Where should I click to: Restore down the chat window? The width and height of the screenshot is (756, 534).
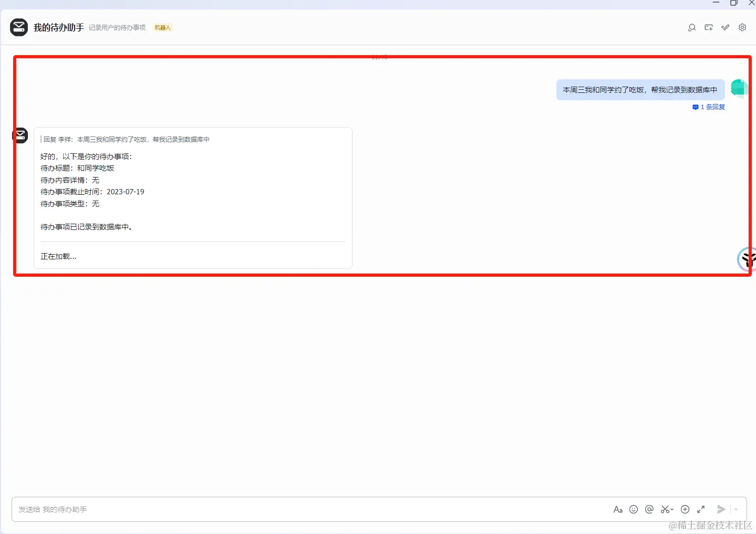(x=734, y=3)
